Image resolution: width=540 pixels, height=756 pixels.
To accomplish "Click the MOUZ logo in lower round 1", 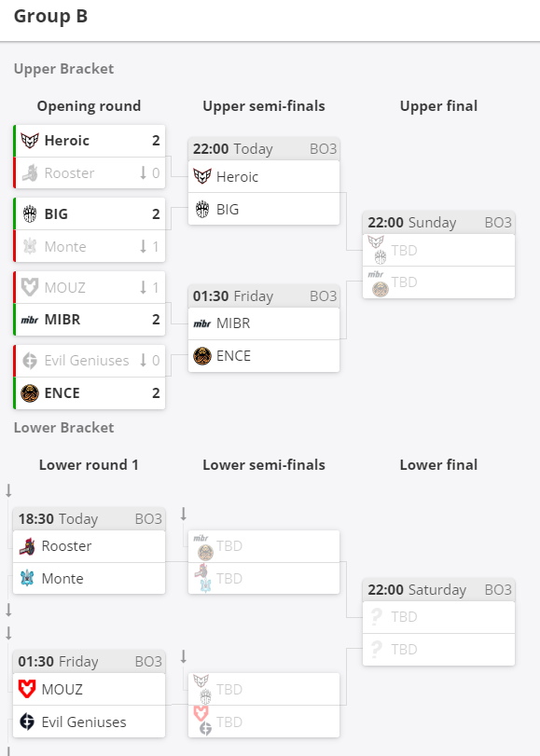I will tap(27, 689).
